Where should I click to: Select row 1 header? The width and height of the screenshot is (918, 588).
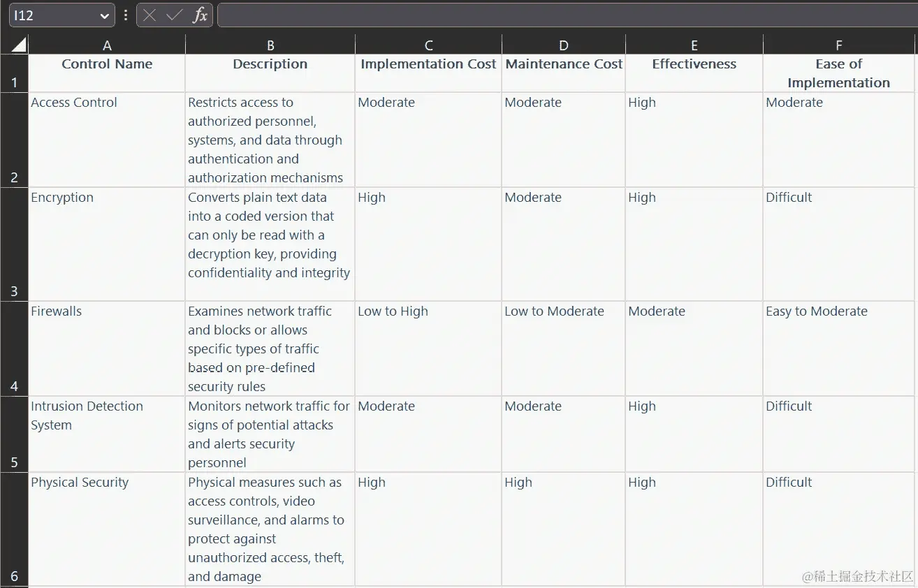pos(14,73)
